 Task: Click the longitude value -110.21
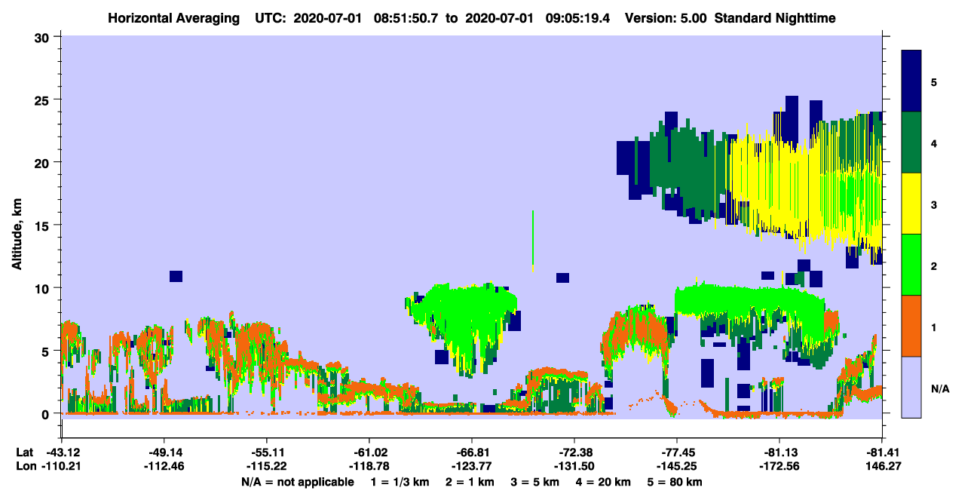pyautogui.click(x=62, y=466)
